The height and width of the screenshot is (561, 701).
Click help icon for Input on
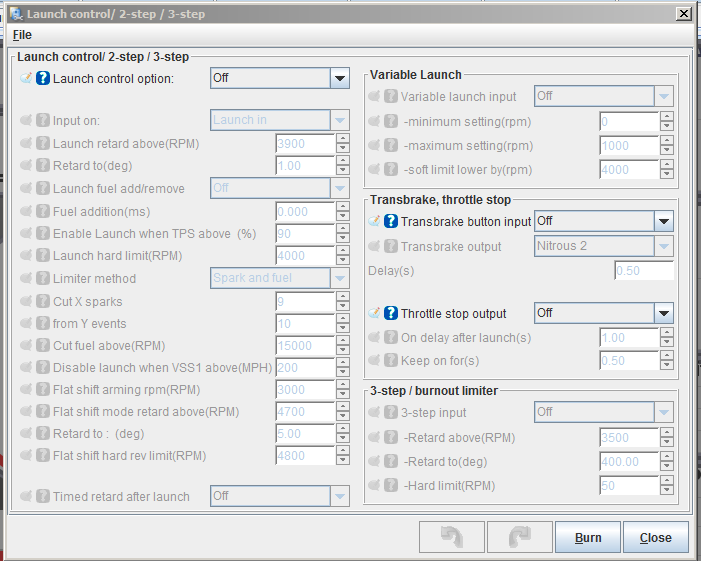[x=43, y=120]
